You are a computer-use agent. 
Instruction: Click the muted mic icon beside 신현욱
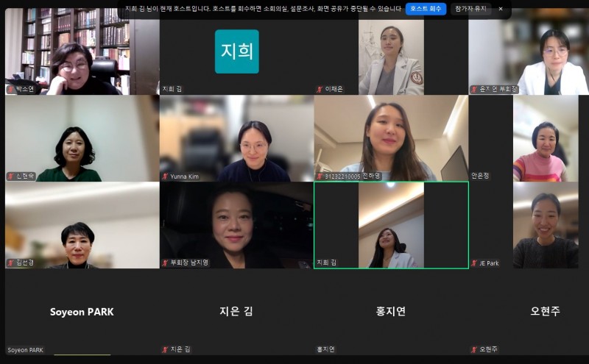tap(11, 176)
